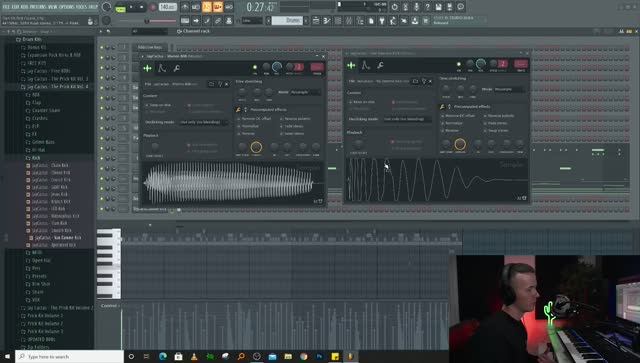Open the FILE menu
The width and height of the screenshot is (640, 363).
click(x=6, y=7)
